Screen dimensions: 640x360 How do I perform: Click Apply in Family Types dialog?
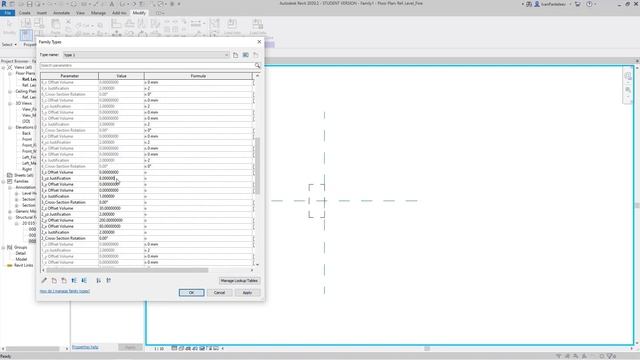pos(247,293)
